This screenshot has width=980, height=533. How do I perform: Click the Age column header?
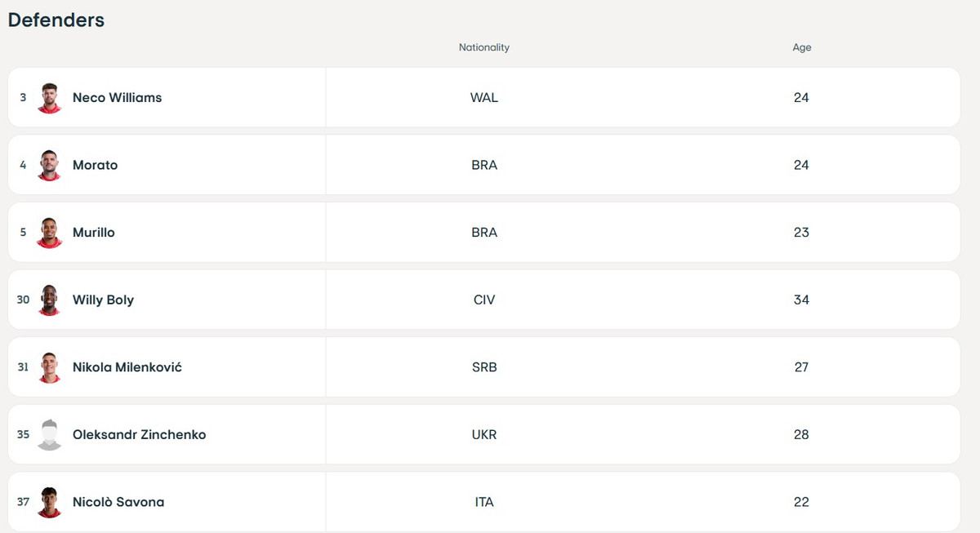point(801,47)
